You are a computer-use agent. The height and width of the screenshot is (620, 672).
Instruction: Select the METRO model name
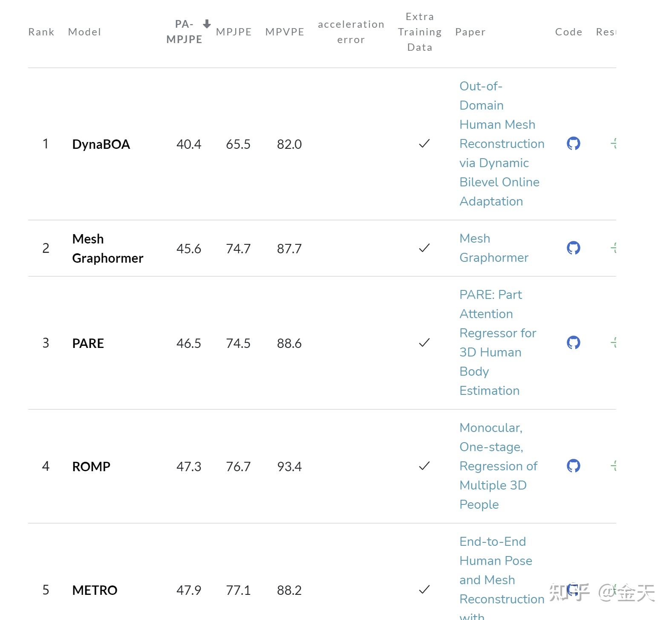pyautogui.click(x=95, y=590)
